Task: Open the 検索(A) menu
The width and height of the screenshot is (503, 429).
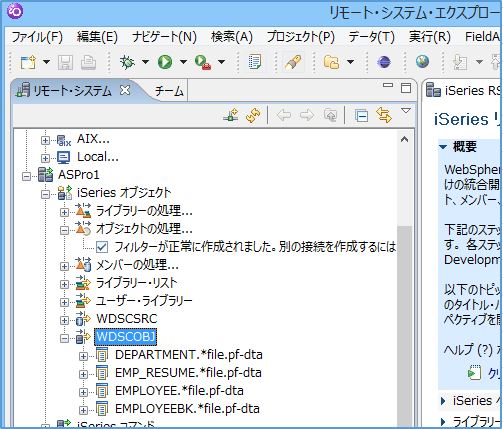Action: point(232,37)
